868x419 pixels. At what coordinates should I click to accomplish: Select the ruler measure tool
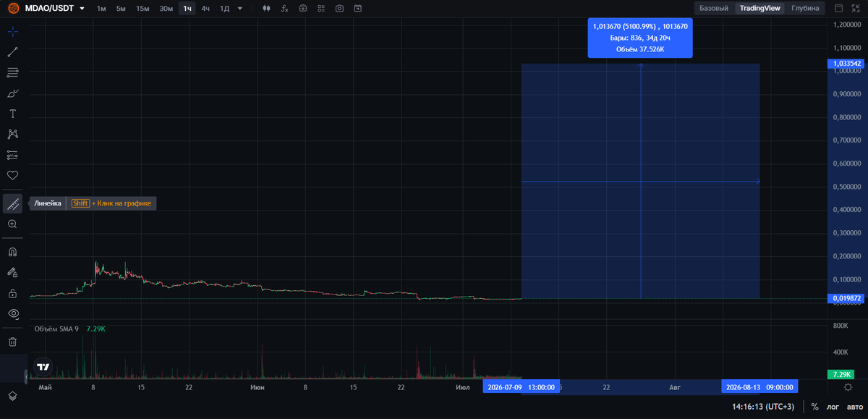12,203
